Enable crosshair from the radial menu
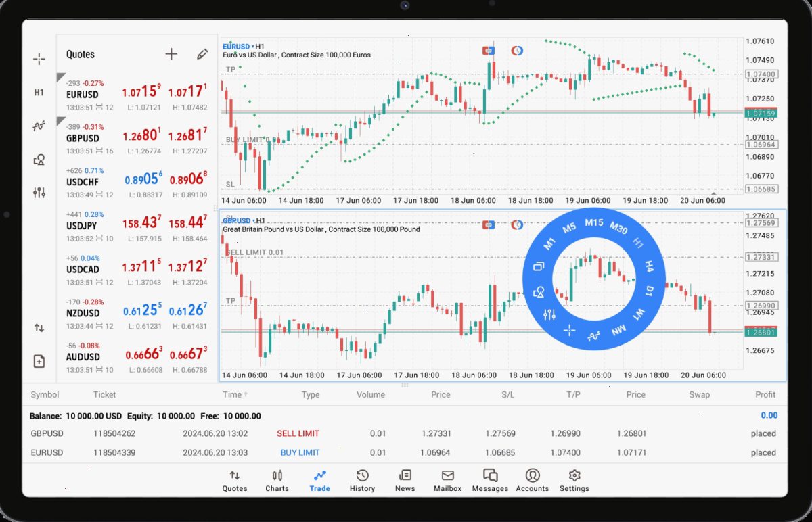812x522 pixels. 569,330
